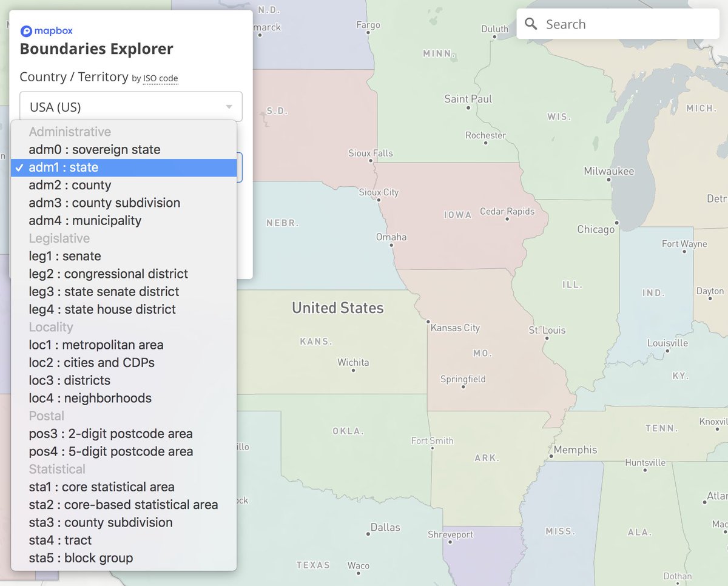The height and width of the screenshot is (586, 728).
Task: Follow the ISO code link
Action: (161, 78)
